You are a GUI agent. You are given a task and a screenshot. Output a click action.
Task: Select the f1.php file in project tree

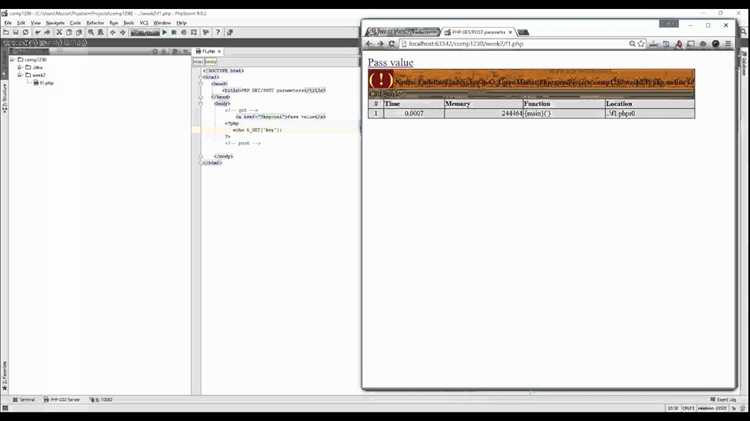tap(44, 83)
